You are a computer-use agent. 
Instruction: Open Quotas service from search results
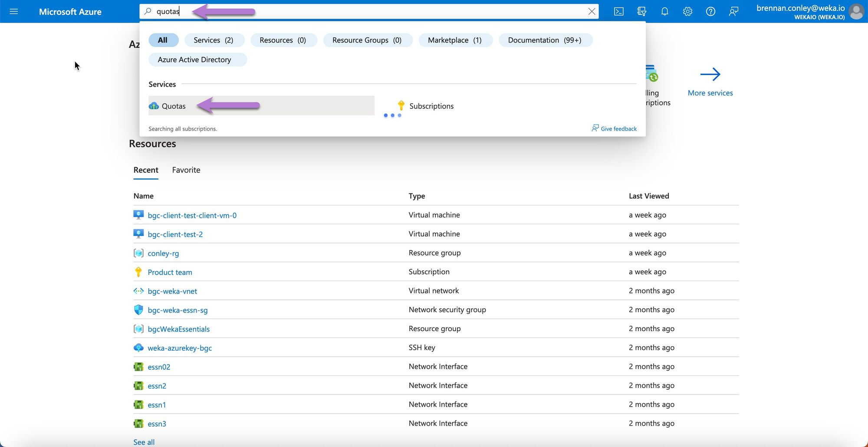pos(174,106)
